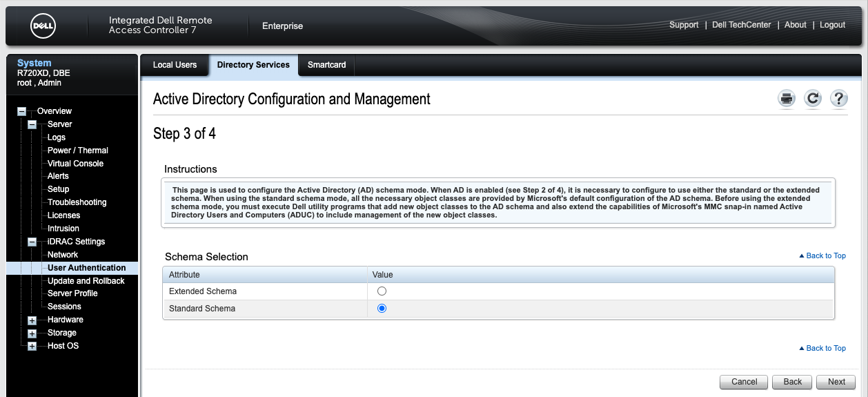The width and height of the screenshot is (868, 397).
Task: Click the refresh page icon
Action: pyautogui.click(x=813, y=99)
